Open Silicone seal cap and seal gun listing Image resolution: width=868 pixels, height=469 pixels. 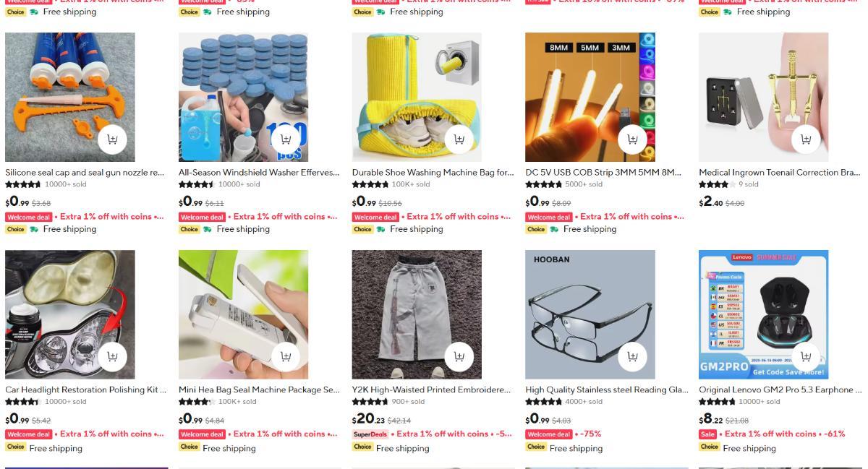click(x=85, y=173)
